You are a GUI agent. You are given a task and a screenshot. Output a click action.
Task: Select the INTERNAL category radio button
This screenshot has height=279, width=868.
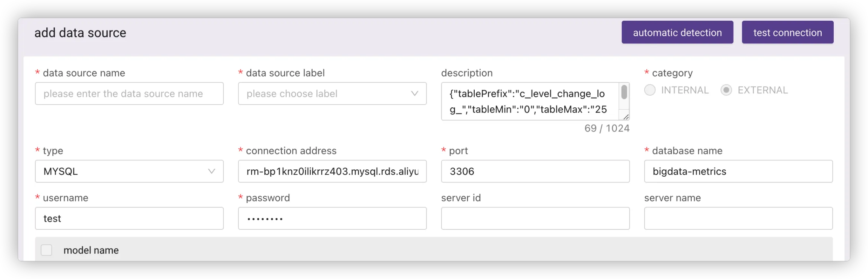650,90
